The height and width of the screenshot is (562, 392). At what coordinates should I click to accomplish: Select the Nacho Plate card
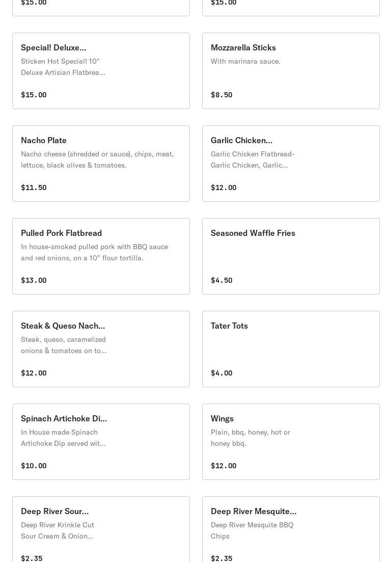pos(101,164)
